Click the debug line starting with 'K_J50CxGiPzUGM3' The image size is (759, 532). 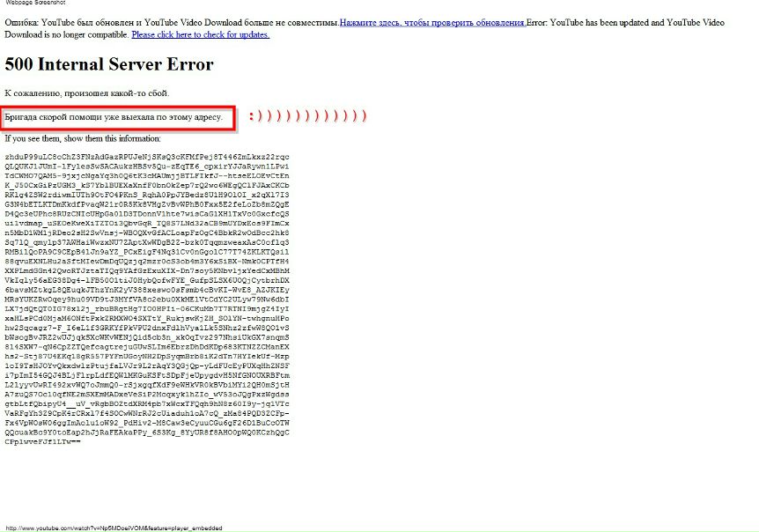coord(147,185)
